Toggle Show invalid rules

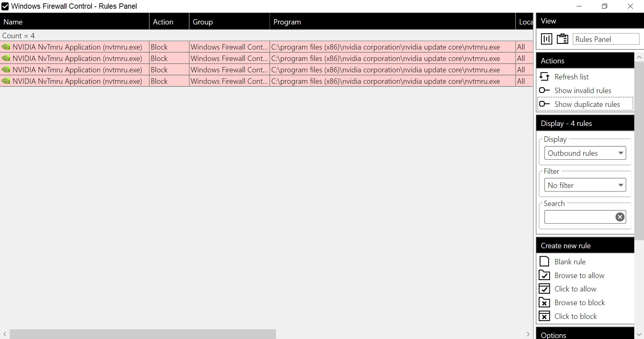click(x=585, y=90)
